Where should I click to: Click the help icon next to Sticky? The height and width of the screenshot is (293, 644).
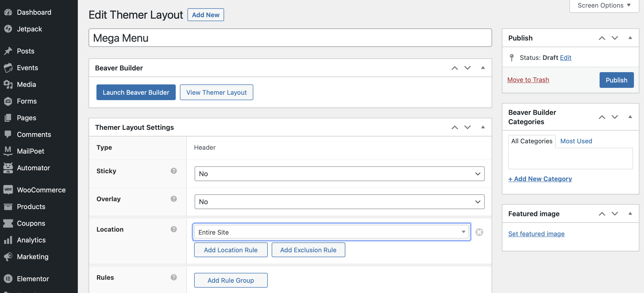[174, 171]
